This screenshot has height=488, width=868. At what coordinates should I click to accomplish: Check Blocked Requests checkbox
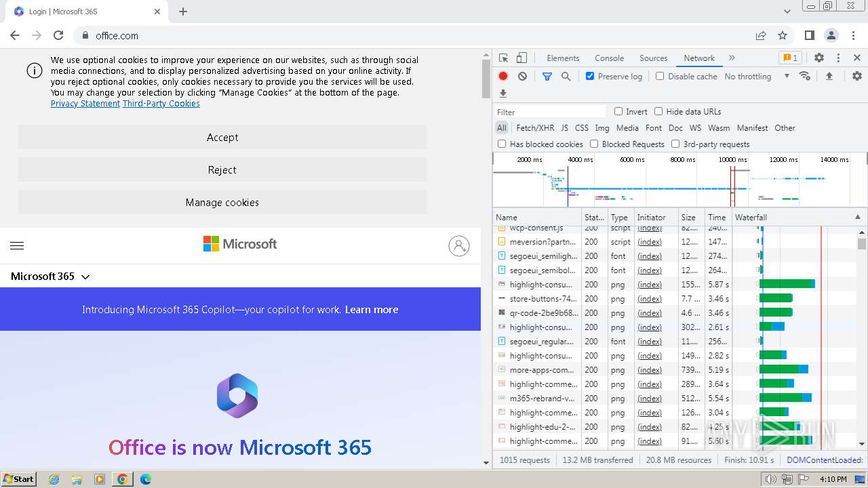[x=594, y=144]
